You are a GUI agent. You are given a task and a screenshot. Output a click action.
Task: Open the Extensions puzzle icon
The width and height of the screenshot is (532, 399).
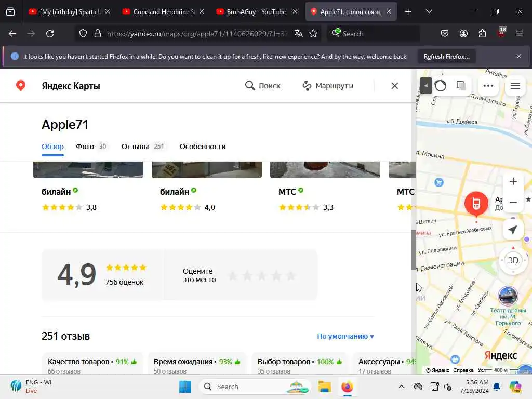482,33
